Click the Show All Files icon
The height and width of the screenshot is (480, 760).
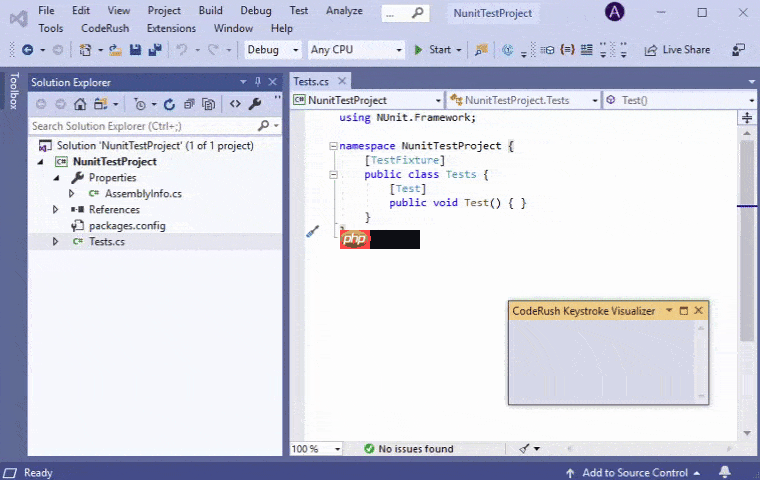[x=208, y=104]
